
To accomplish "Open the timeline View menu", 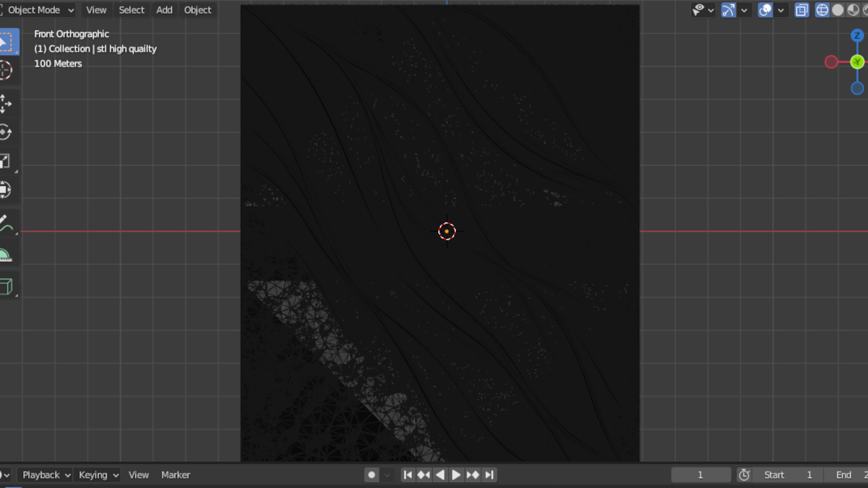I will point(138,475).
